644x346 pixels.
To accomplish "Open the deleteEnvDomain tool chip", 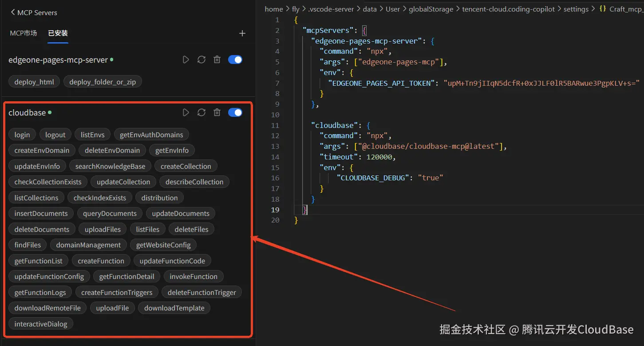I will (x=112, y=150).
